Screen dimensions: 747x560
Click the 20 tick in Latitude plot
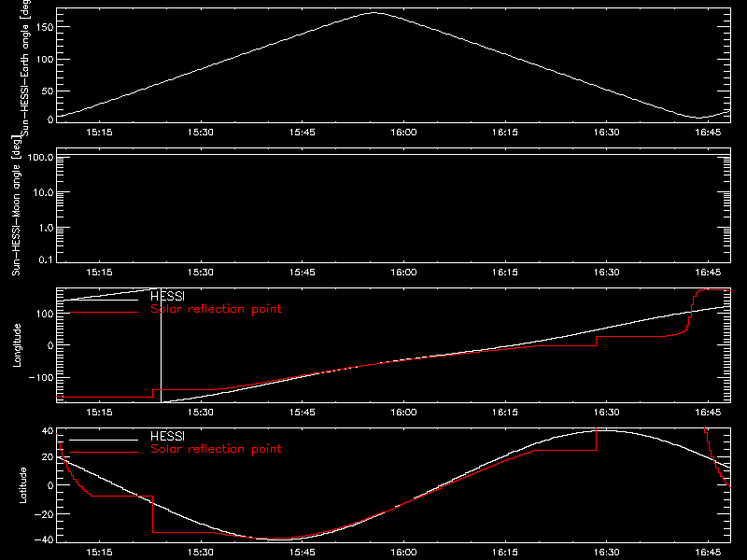(48, 457)
